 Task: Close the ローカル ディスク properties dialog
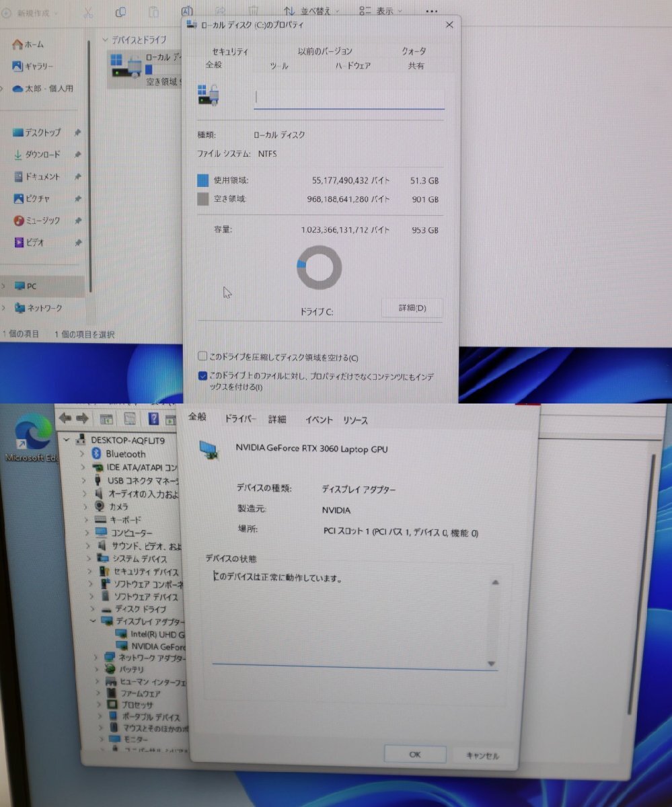click(x=449, y=25)
